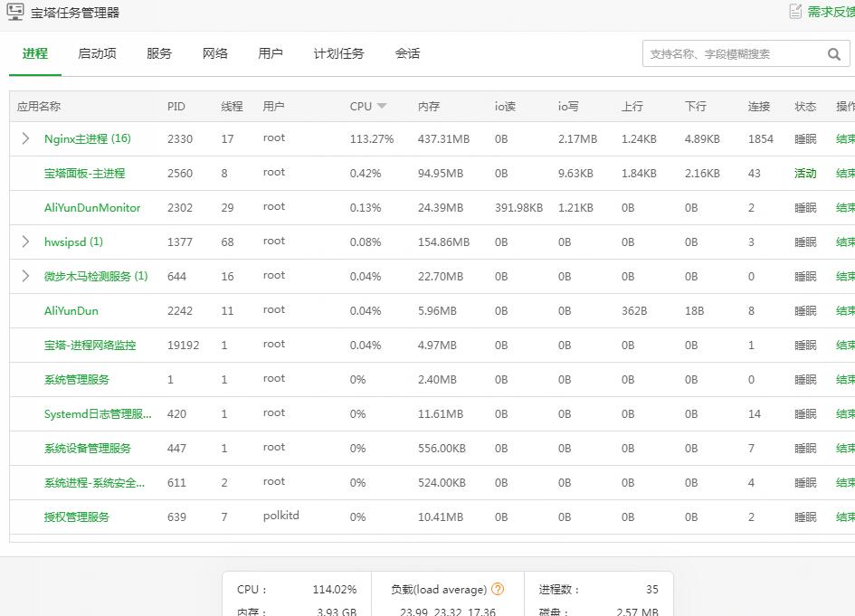This screenshot has width=855, height=616.
Task: Click the 状态 column header
Action: [x=805, y=107]
